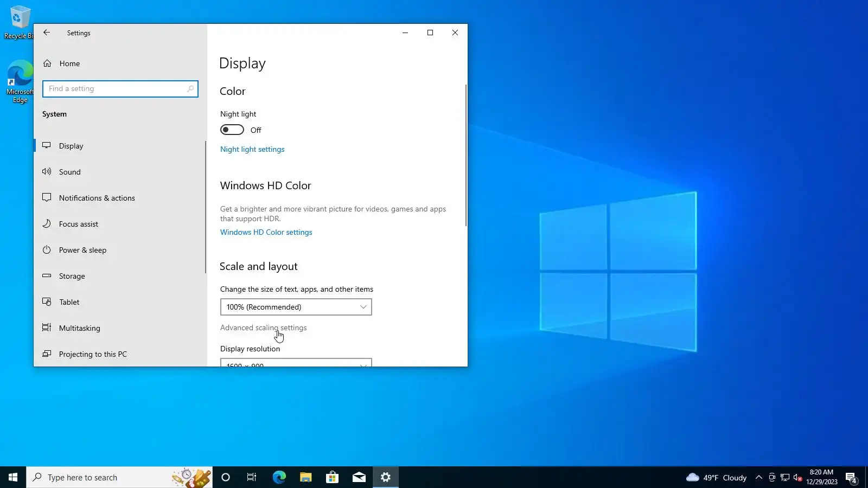Open the notification center icon

[851, 478]
